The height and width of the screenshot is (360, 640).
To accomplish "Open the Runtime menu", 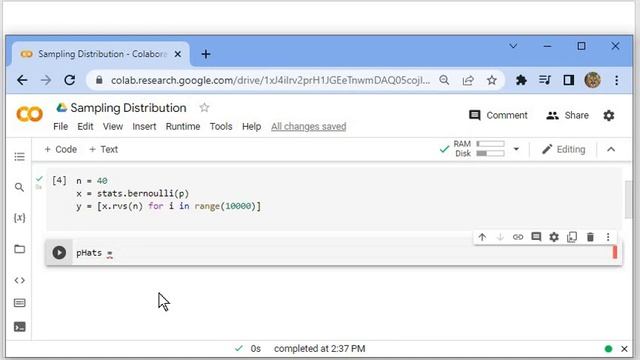I will tap(183, 127).
